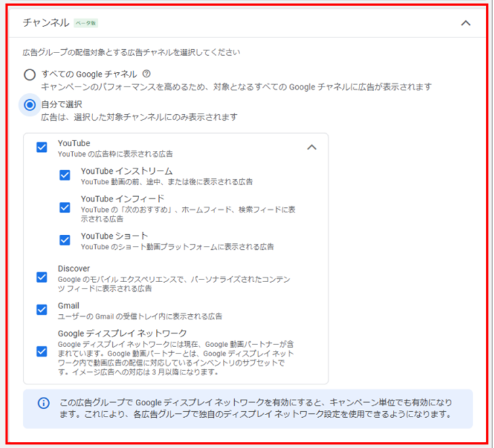The height and width of the screenshot is (448, 494).
Task: Select the すべての Google チャネル radio button
Action: 30,75
